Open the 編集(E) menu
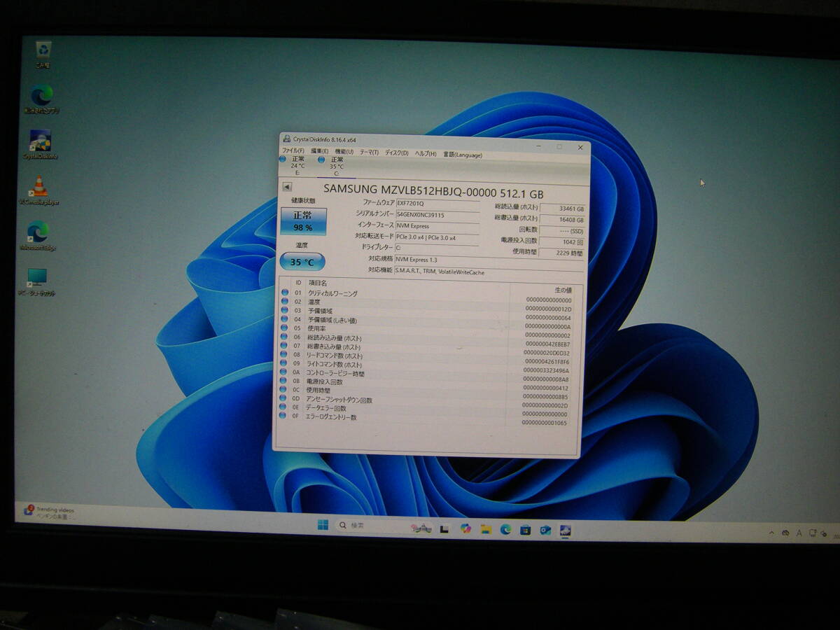Screen dimensions: 840x630 (x=319, y=151)
